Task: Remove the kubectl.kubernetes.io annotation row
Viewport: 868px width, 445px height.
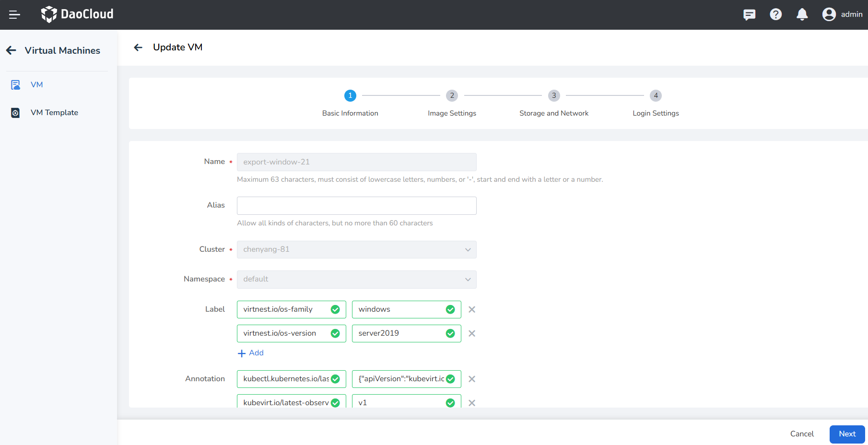Action: point(472,379)
